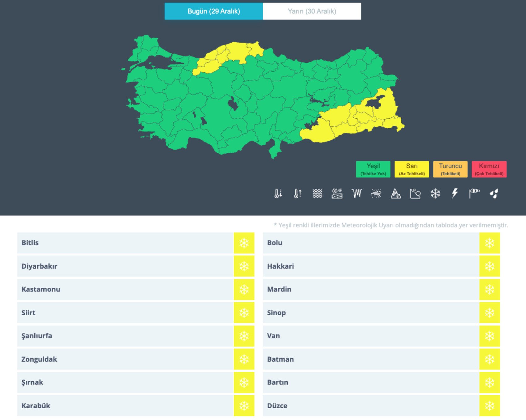526x420 pixels.
Task: Click the temperature increase thermometer icon
Action: pos(297,193)
